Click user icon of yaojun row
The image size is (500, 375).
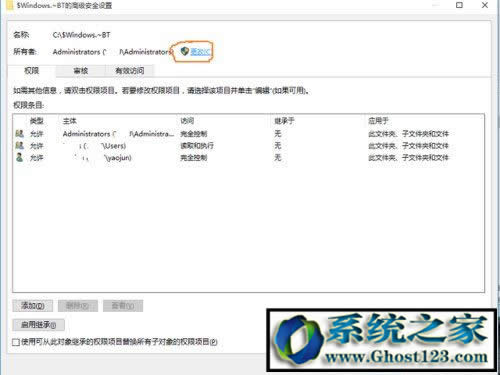pyautogui.click(x=20, y=157)
